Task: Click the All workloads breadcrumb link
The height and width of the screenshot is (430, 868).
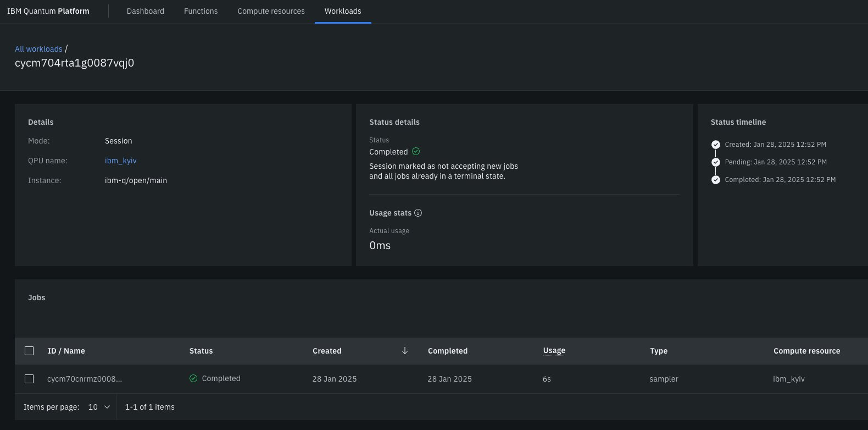Action: point(38,49)
